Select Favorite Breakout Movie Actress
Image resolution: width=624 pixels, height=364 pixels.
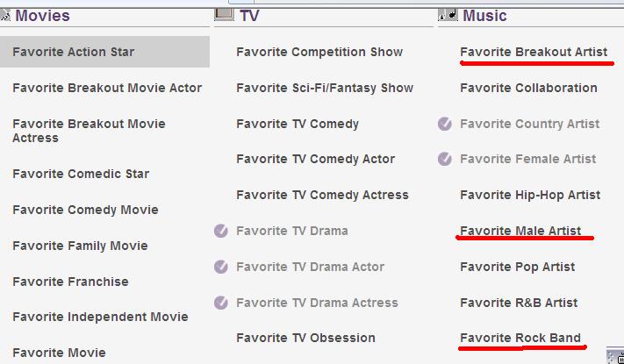tap(89, 131)
